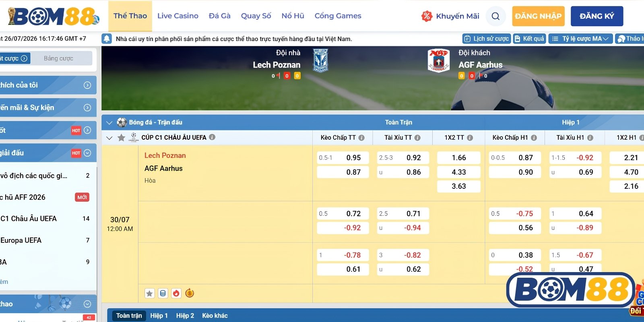
Task: Collapse the Bóng đá - Trận đấu section
Action: tap(109, 122)
